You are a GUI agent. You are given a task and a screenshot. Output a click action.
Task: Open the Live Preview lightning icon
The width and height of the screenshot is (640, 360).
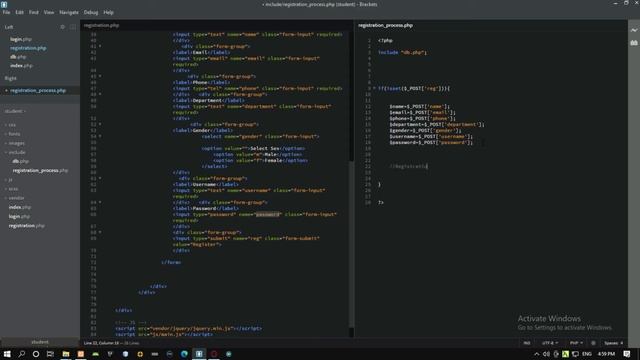coord(633,30)
